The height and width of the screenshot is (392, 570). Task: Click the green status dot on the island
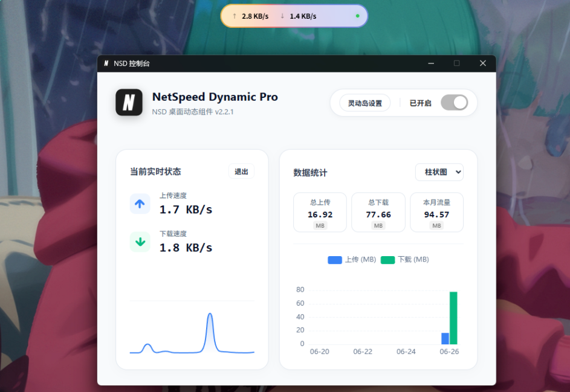click(357, 16)
